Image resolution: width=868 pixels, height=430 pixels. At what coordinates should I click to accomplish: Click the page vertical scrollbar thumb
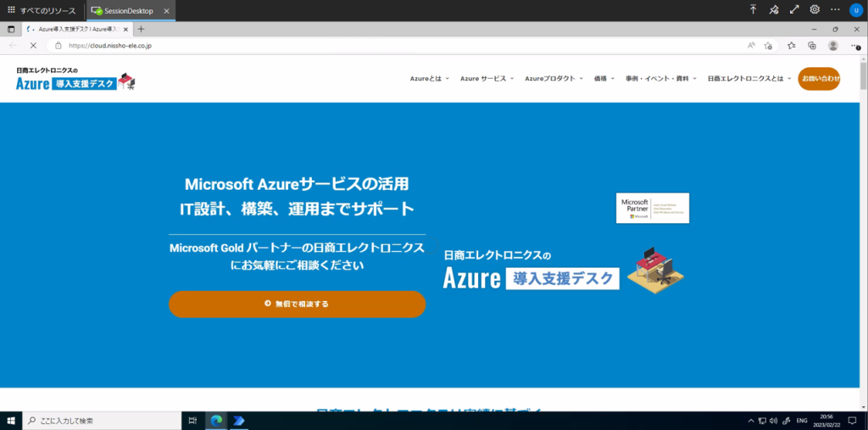(x=863, y=76)
